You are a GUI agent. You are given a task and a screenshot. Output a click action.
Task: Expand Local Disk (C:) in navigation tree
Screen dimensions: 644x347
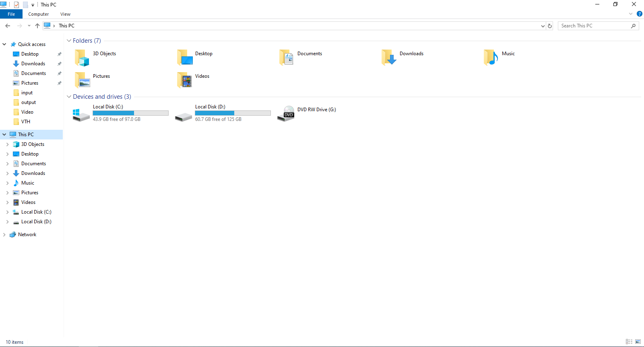7,212
